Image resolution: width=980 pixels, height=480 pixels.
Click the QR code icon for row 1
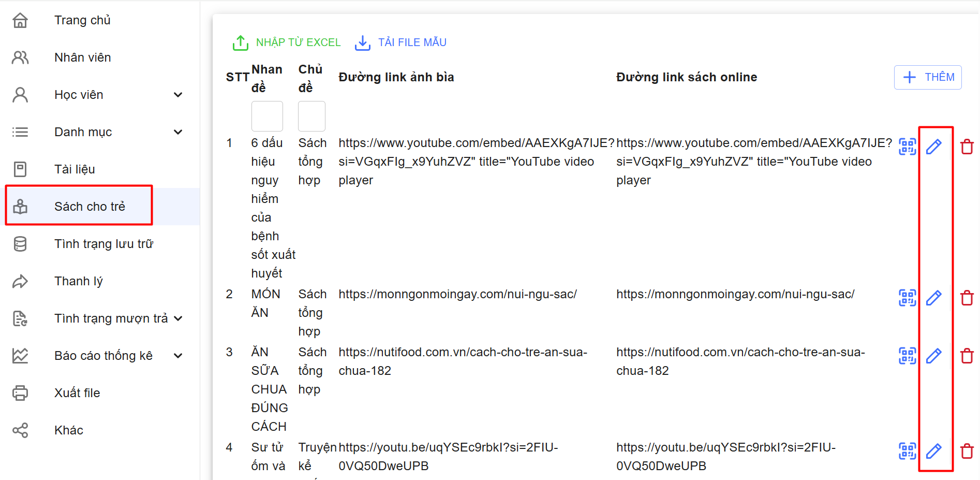[x=907, y=147]
